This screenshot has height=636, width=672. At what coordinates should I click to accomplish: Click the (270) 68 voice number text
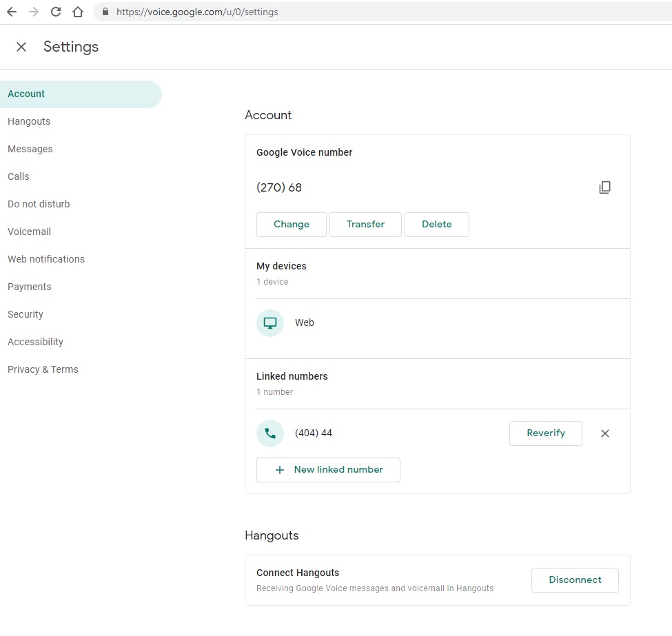pos(279,187)
